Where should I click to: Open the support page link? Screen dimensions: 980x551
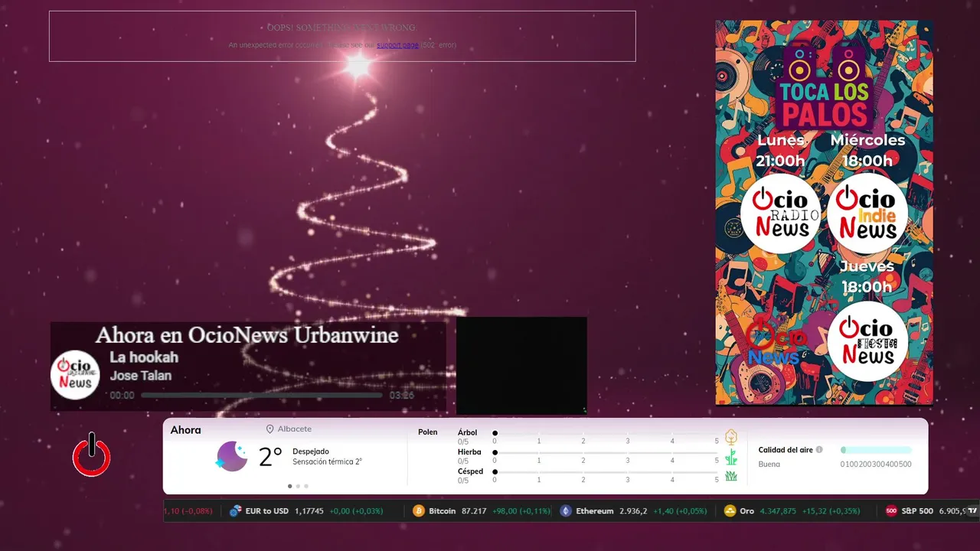[x=397, y=45]
